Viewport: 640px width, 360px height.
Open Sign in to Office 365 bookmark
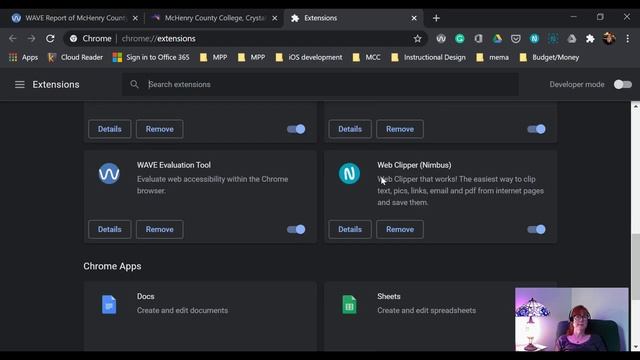click(x=151, y=58)
